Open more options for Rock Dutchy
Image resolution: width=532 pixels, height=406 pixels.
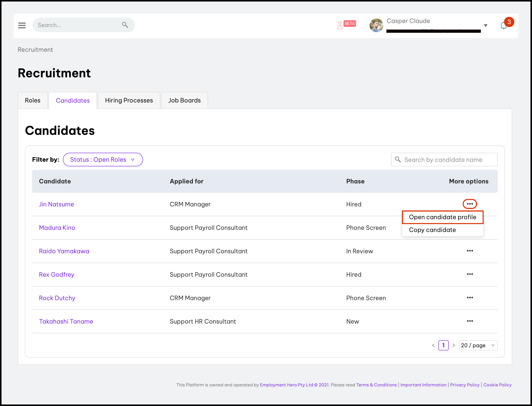coord(470,298)
